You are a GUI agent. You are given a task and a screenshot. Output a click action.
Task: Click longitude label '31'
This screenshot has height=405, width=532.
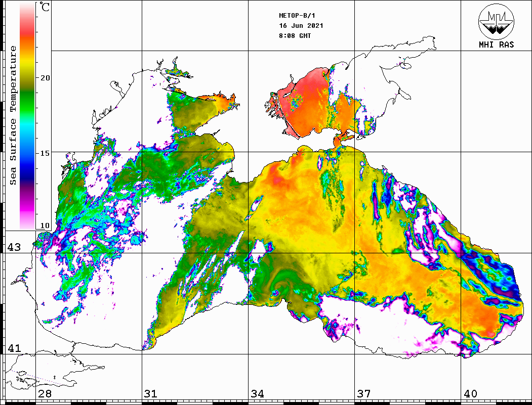151,393
